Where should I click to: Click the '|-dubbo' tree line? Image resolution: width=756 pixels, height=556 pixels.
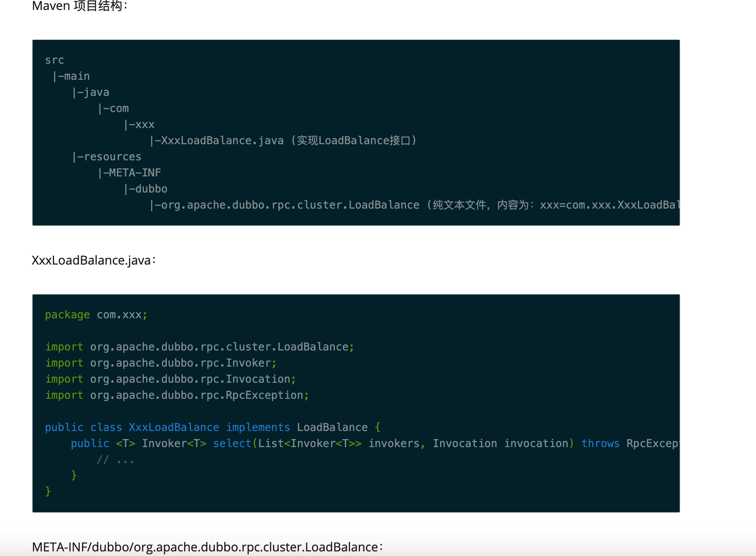tap(145, 189)
